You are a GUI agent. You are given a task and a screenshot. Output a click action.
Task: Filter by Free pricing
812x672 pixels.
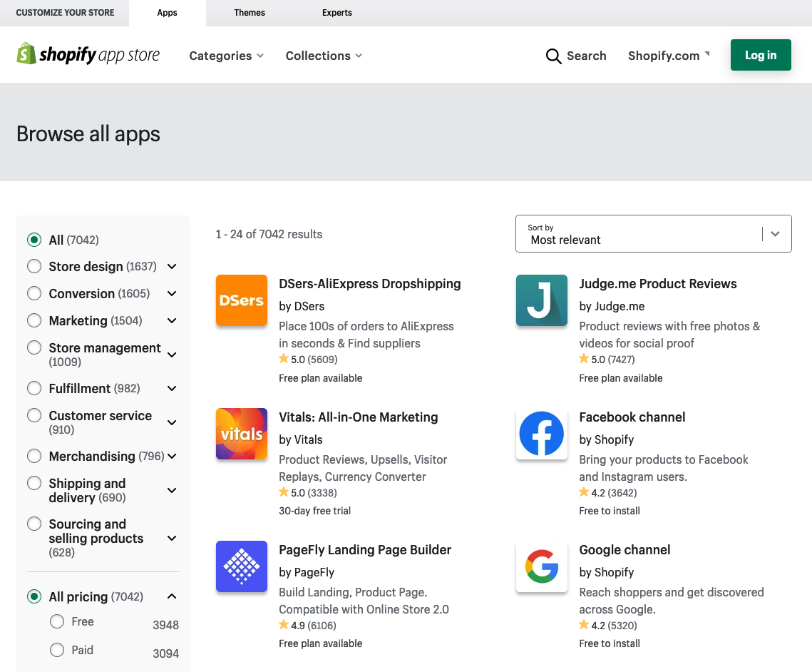point(57,621)
